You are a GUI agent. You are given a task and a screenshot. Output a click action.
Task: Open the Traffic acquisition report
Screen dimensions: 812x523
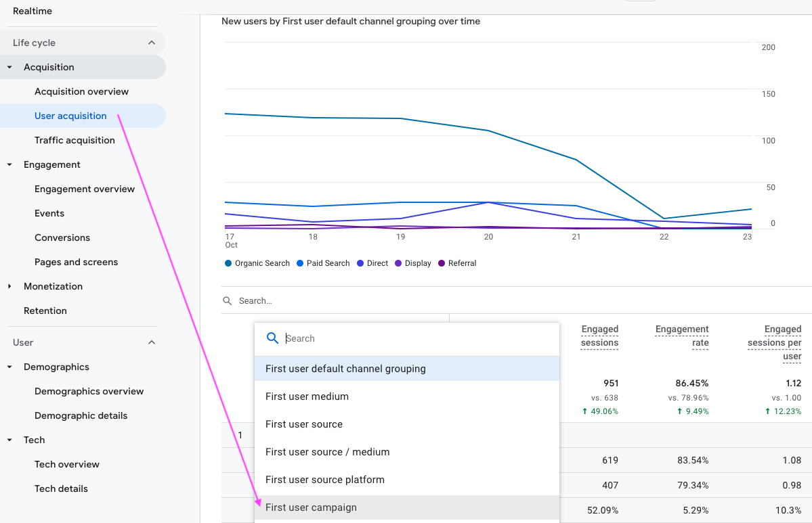coord(74,140)
